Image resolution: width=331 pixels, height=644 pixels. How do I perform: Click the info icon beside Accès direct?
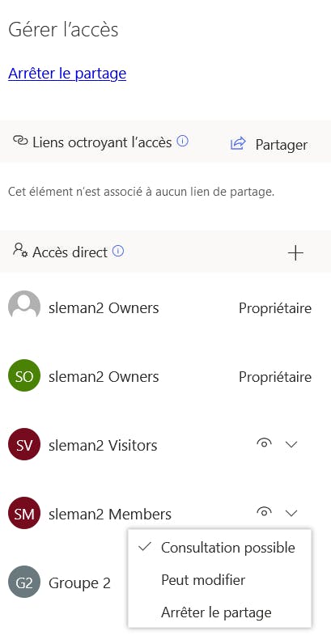[118, 251]
